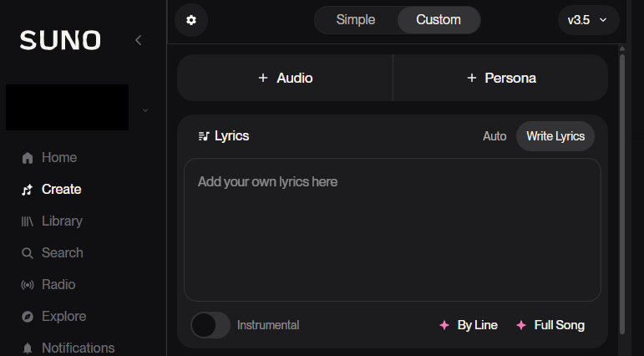The height and width of the screenshot is (356, 644).
Task: Click the plus icon beside Persona
Action: click(471, 78)
